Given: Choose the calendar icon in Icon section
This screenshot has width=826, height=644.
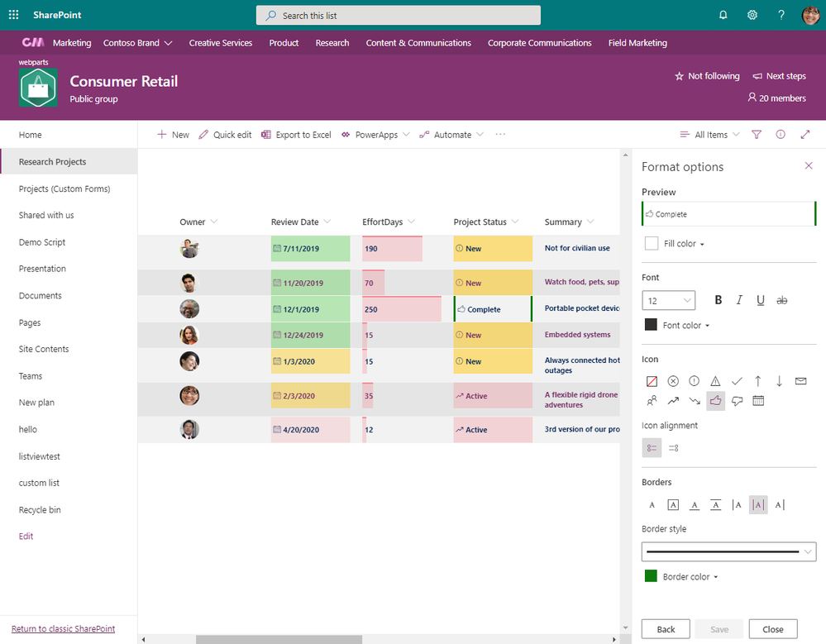Looking at the screenshot, I should [x=758, y=401].
